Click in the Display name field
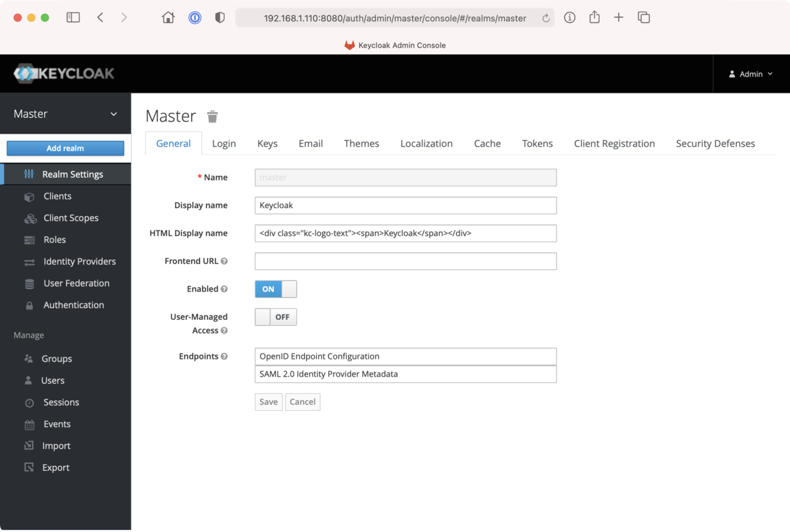790x532 pixels. (406, 205)
